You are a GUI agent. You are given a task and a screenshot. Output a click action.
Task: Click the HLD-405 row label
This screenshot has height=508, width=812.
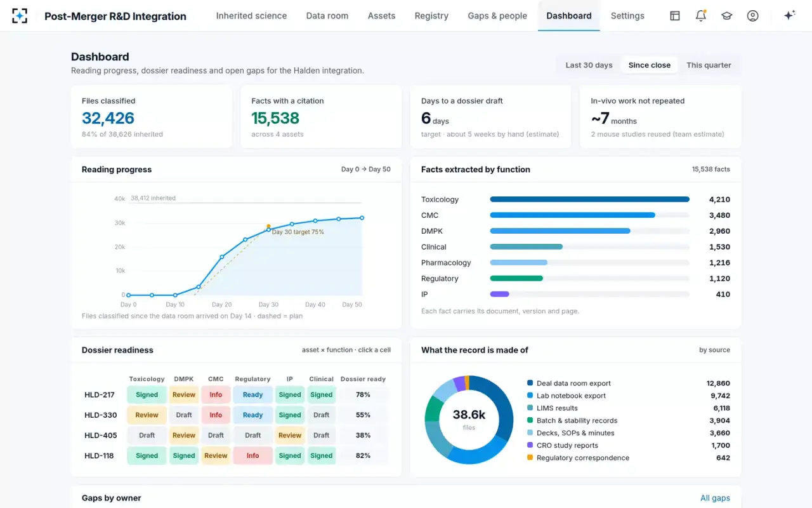100,435
